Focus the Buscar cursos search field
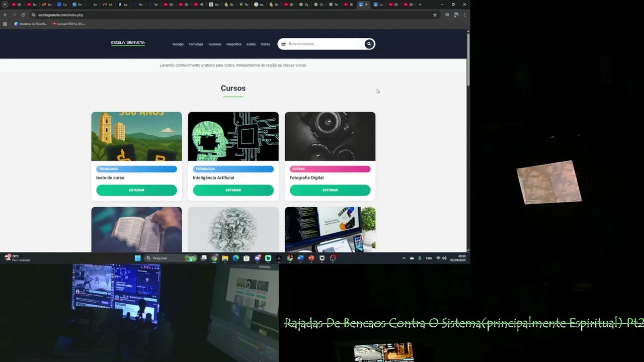The height and width of the screenshot is (362, 644). pos(326,44)
